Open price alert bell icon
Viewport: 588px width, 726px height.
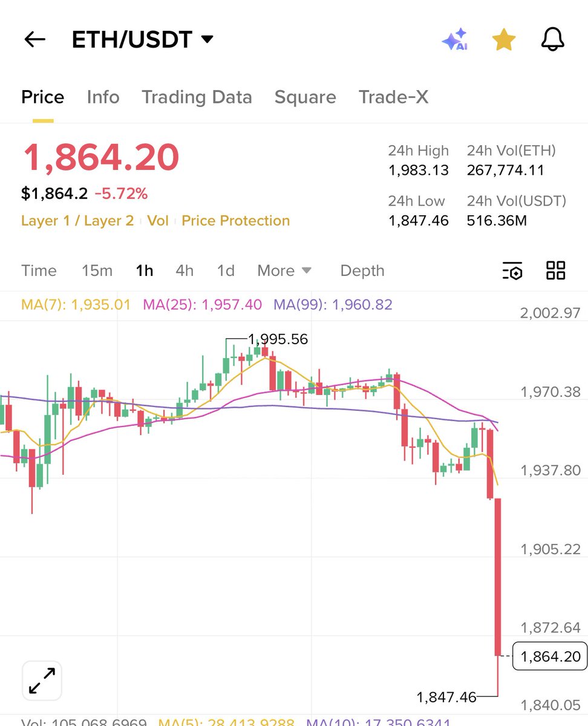[552, 40]
